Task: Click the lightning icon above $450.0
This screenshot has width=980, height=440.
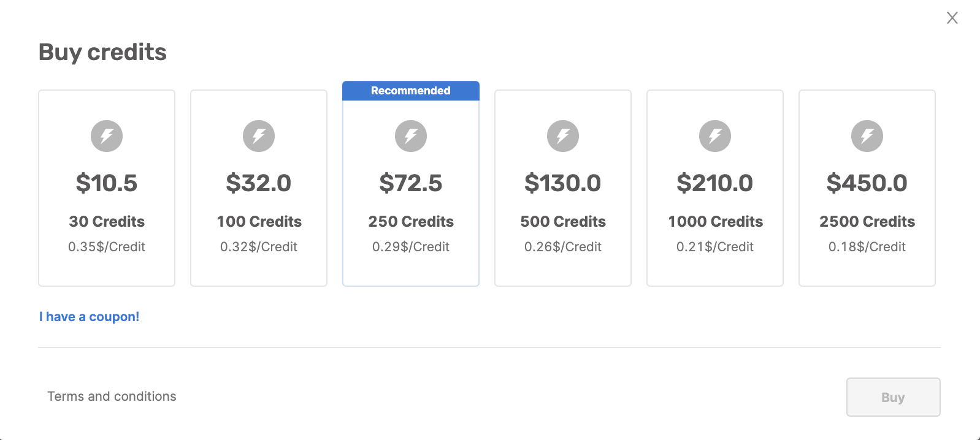Action: tap(867, 136)
